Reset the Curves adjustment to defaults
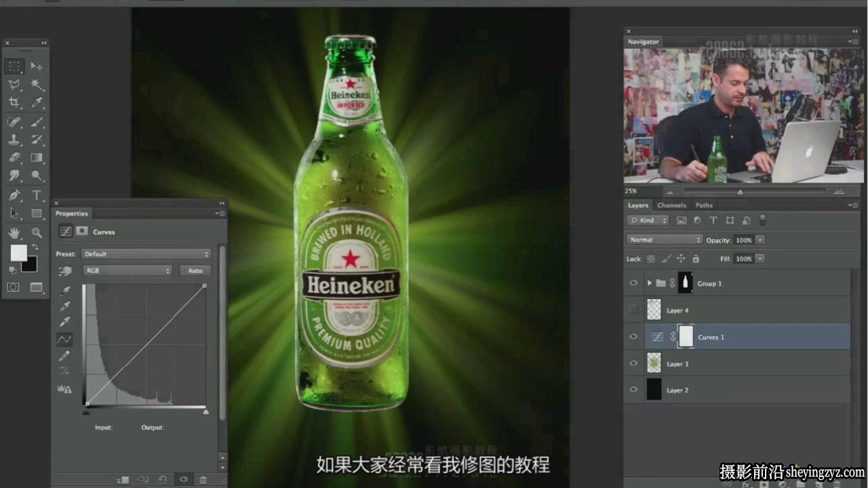 163,479
